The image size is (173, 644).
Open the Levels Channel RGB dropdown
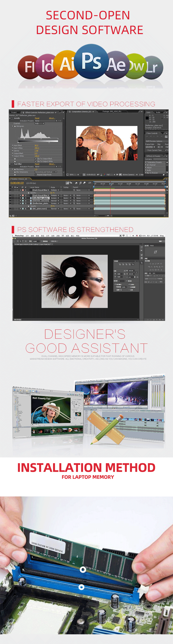[39, 123]
